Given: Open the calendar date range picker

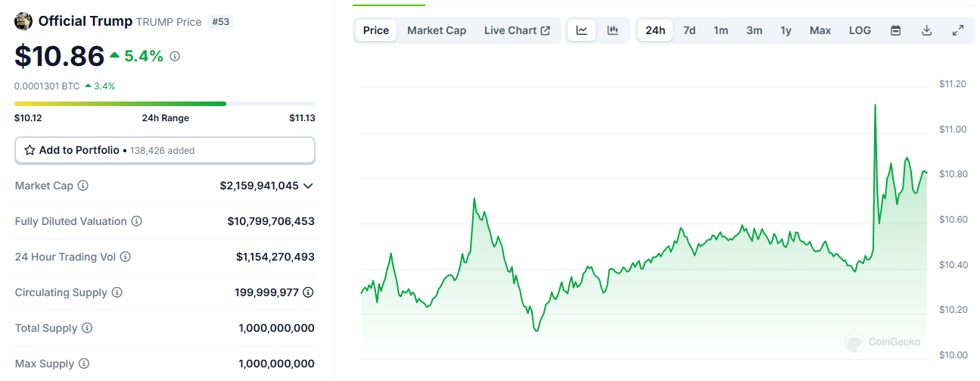Looking at the screenshot, I should point(896,30).
